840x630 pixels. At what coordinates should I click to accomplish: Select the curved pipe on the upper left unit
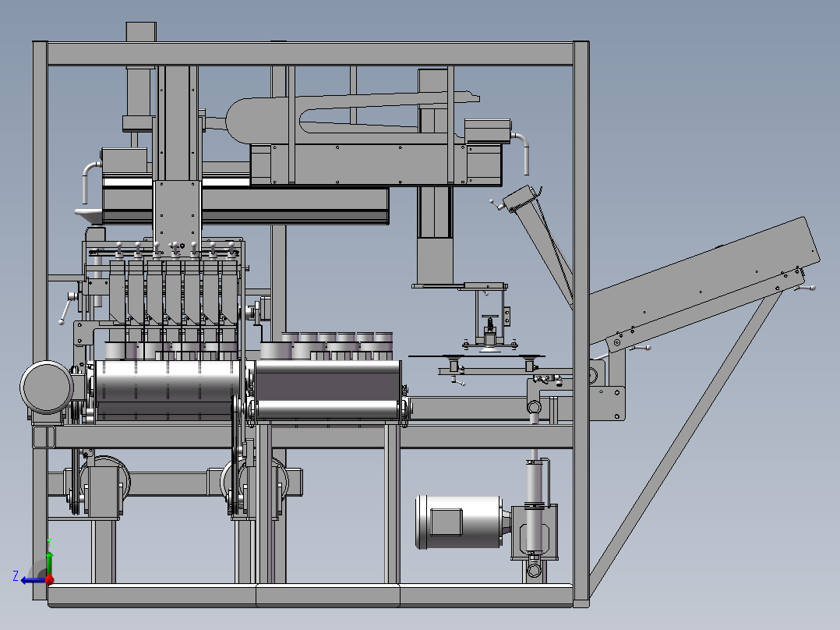[90, 181]
